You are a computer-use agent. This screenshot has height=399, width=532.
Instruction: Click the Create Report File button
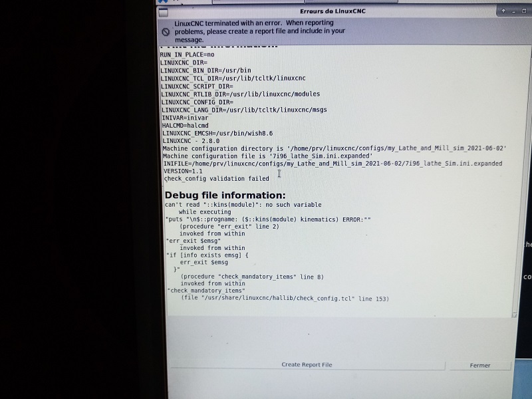pos(307,364)
